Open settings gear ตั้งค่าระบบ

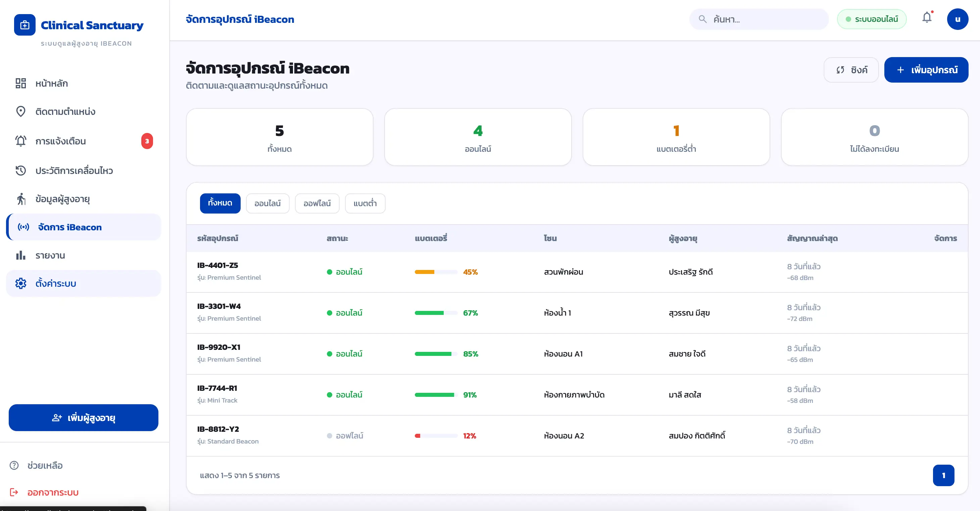pos(20,283)
